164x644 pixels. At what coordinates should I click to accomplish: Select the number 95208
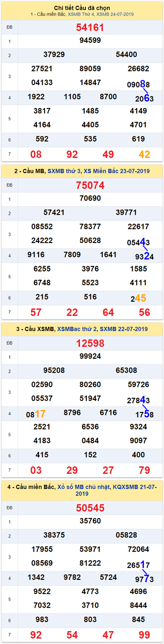click(54, 370)
